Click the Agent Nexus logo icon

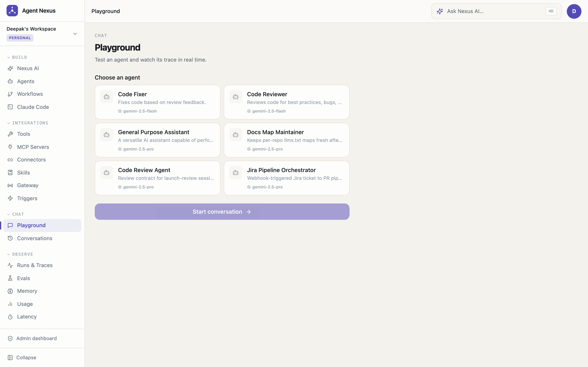[x=12, y=11]
